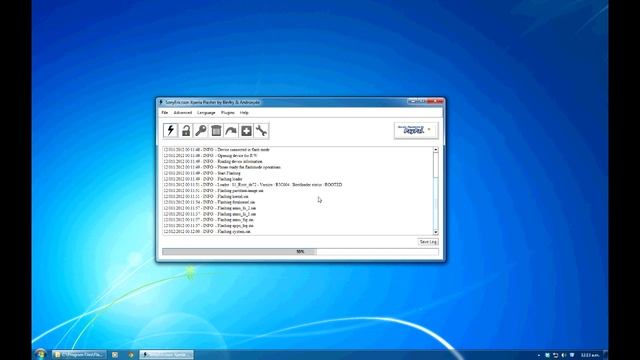Click the Save Log button
This screenshot has height=360, width=640.
[428, 242]
